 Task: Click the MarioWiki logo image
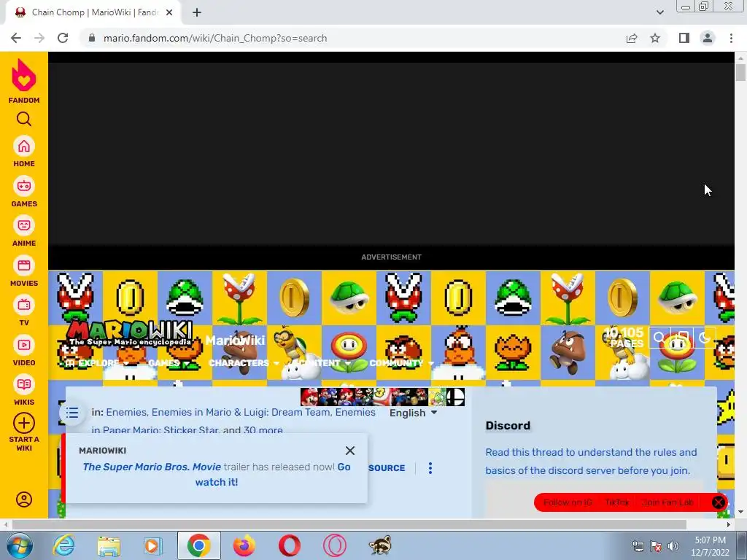pos(130,333)
